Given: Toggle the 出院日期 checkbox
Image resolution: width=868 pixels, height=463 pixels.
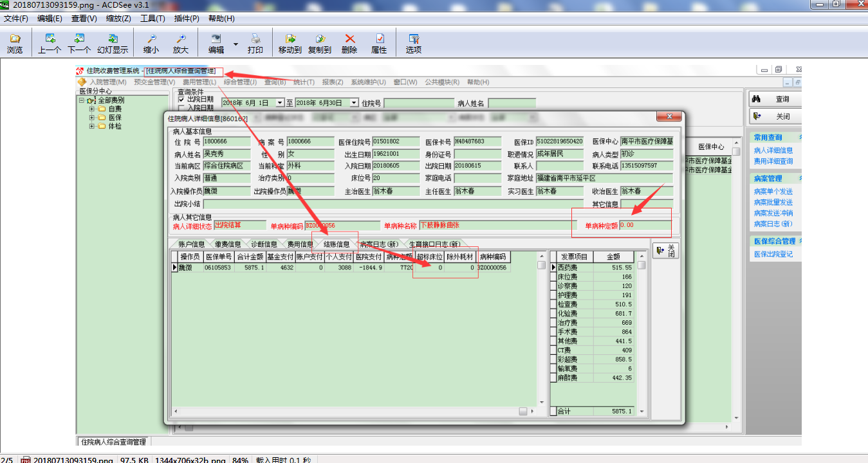Looking at the screenshot, I should pos(181,100).
